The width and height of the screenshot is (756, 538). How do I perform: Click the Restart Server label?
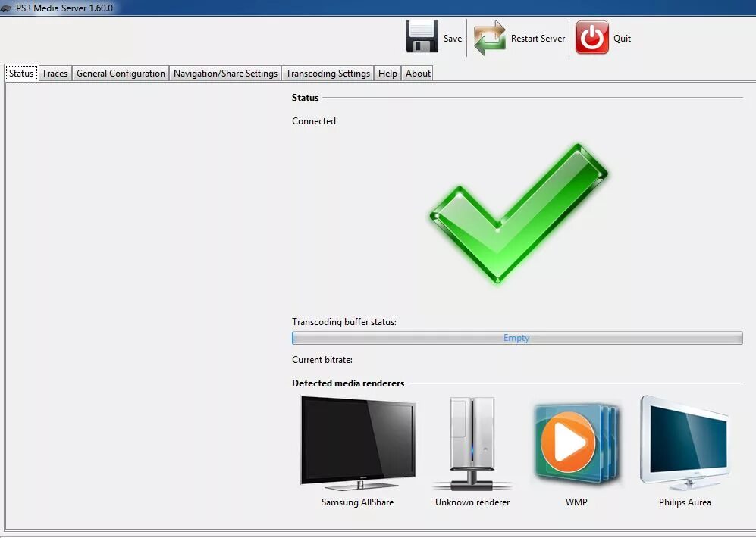pos(538,39)
